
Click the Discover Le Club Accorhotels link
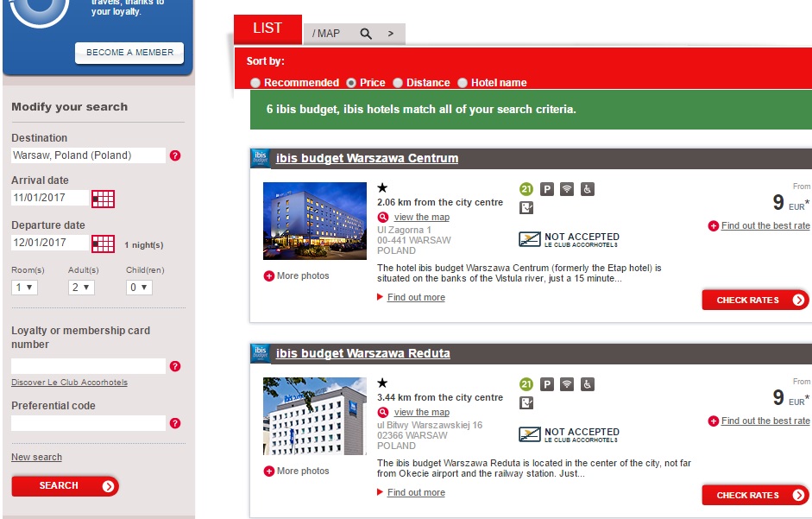(x=69, y=382)
